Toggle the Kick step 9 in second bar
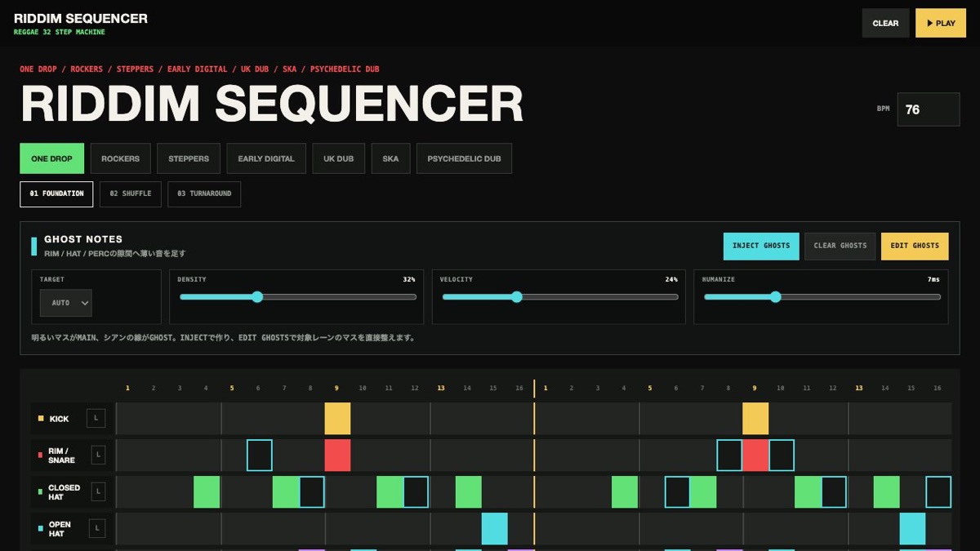 (755, 419)
